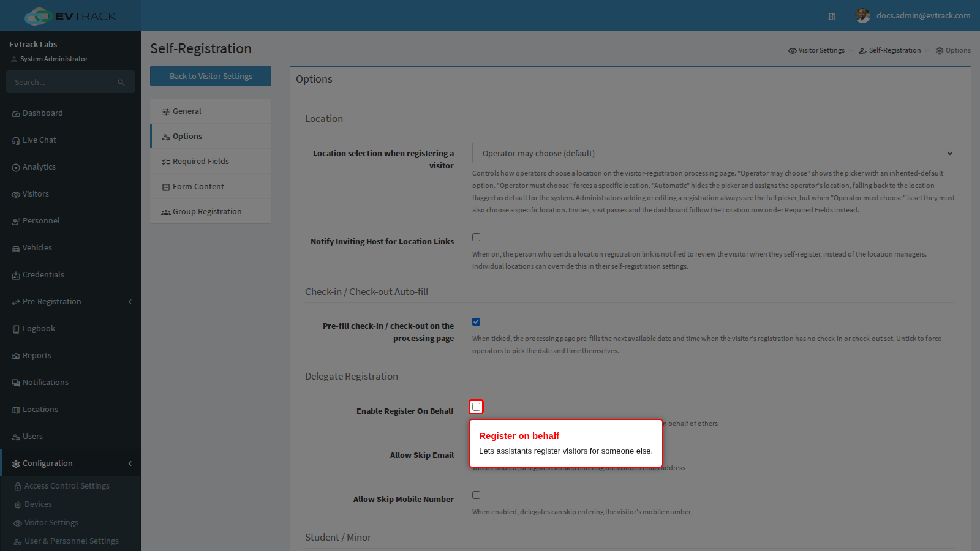
Task: Go to Analytics section
Action: (70, 167)
